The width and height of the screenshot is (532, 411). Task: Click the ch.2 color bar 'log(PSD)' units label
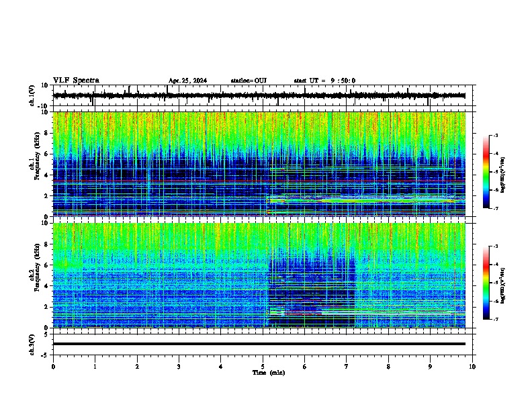pos(502,285)
